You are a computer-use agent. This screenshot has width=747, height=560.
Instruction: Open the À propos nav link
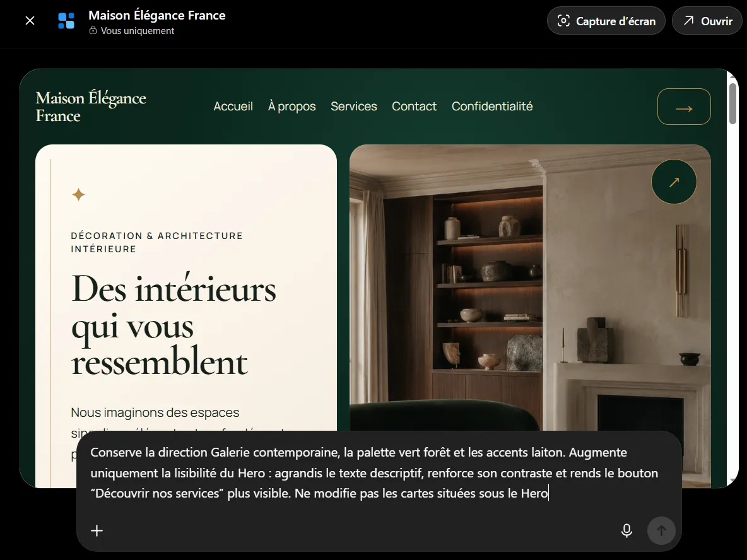click(x=291, y=106)
